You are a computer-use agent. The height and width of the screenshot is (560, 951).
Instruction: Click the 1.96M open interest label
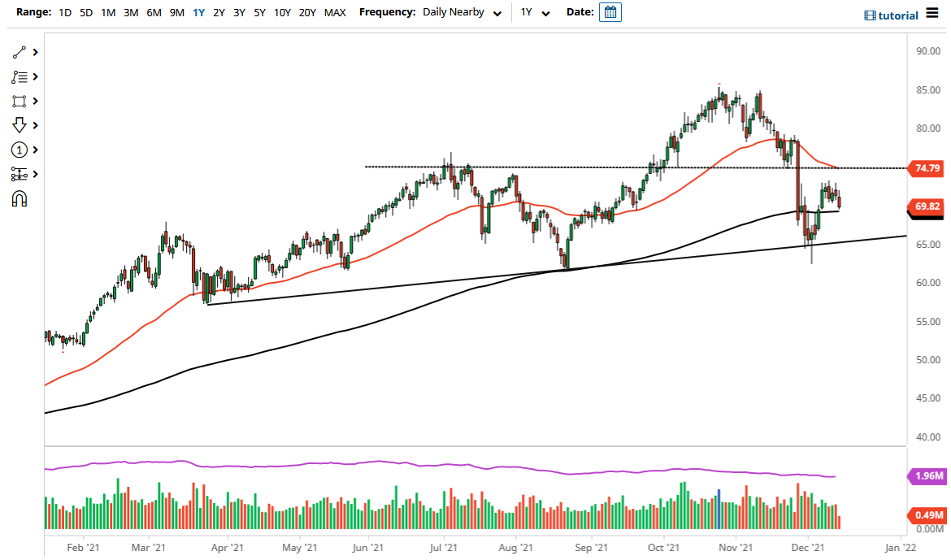pos(927,475)
